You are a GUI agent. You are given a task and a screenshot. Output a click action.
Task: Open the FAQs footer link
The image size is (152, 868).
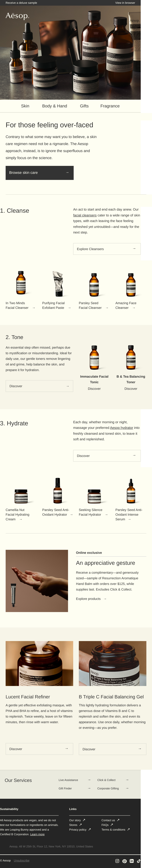click(x=105, y=825)
